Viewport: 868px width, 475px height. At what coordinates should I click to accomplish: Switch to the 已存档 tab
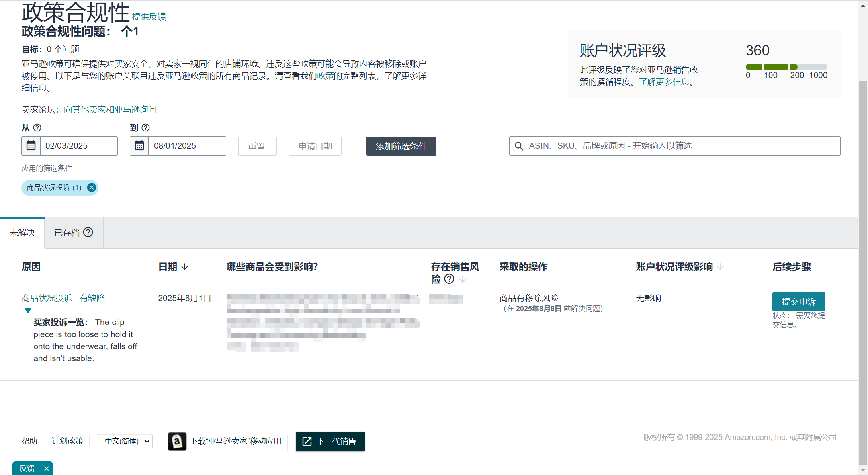[74, 233]
